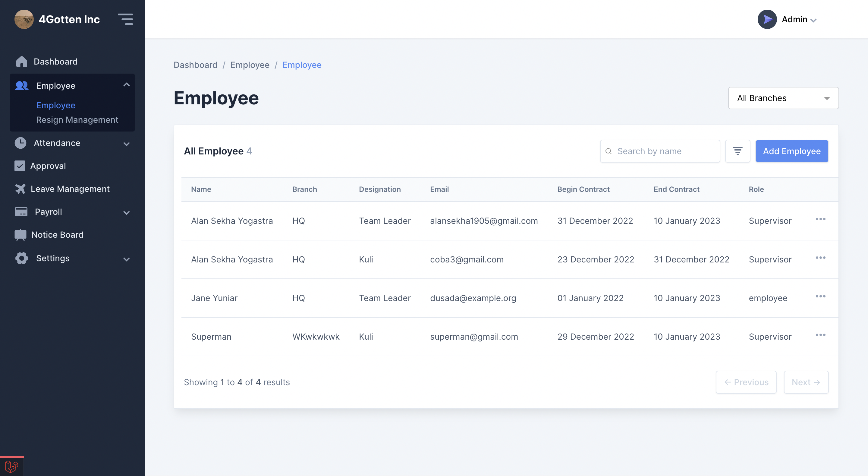Open the Admin account dropdown arrow
868x476 pixels.
tap(813, 20)
